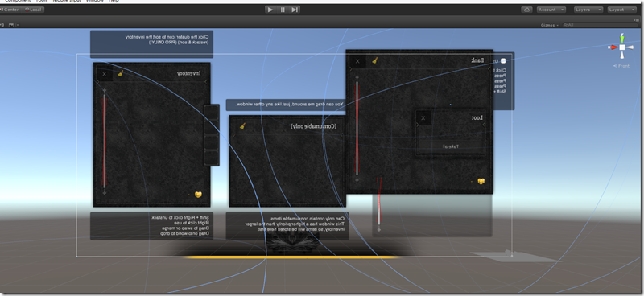Open the Layout dropdown

[621, 10]
